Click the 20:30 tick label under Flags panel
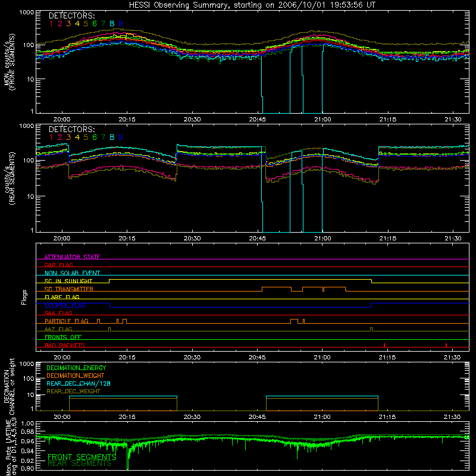The image size is (476, 476). click(x=192, y=358)
